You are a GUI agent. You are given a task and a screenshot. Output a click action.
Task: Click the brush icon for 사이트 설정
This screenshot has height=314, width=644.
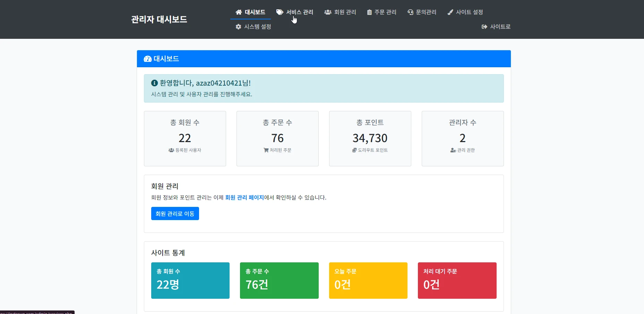click(450, 12)
